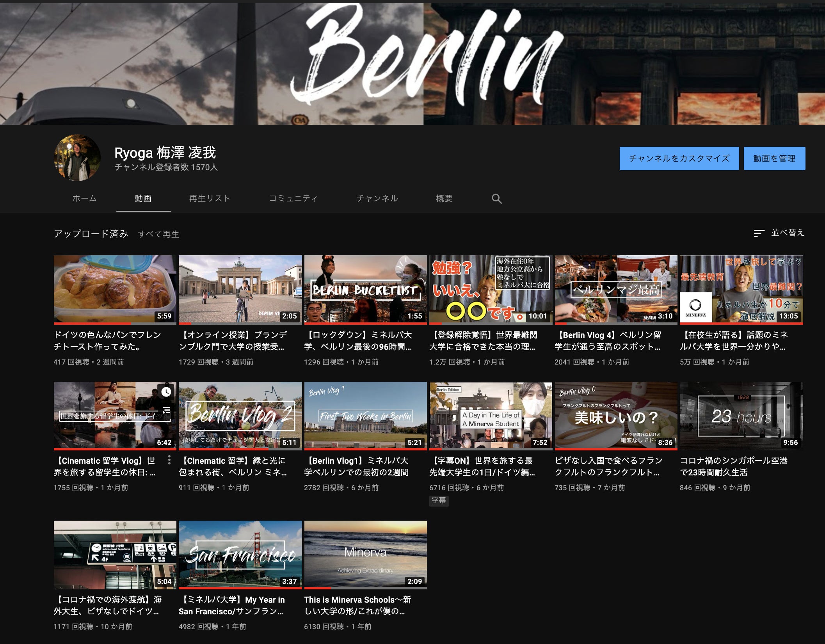Screen dimensions: 825x644
Task: Open コミュニティ tab
Action: pyautogui.click(x=293, y=198)
